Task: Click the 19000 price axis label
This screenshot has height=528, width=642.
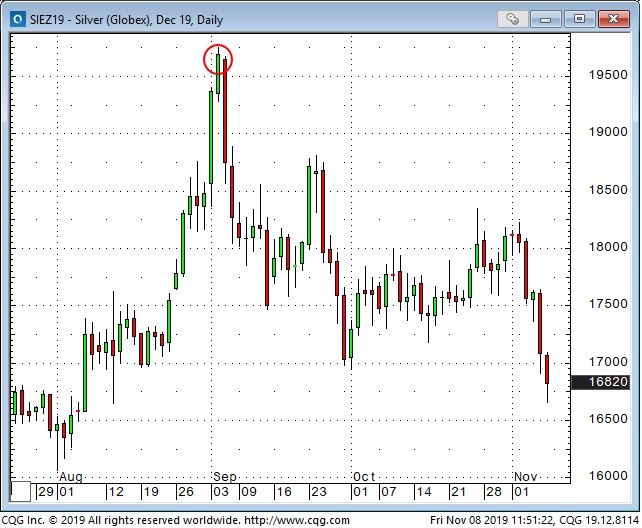Action: point(608,132)
